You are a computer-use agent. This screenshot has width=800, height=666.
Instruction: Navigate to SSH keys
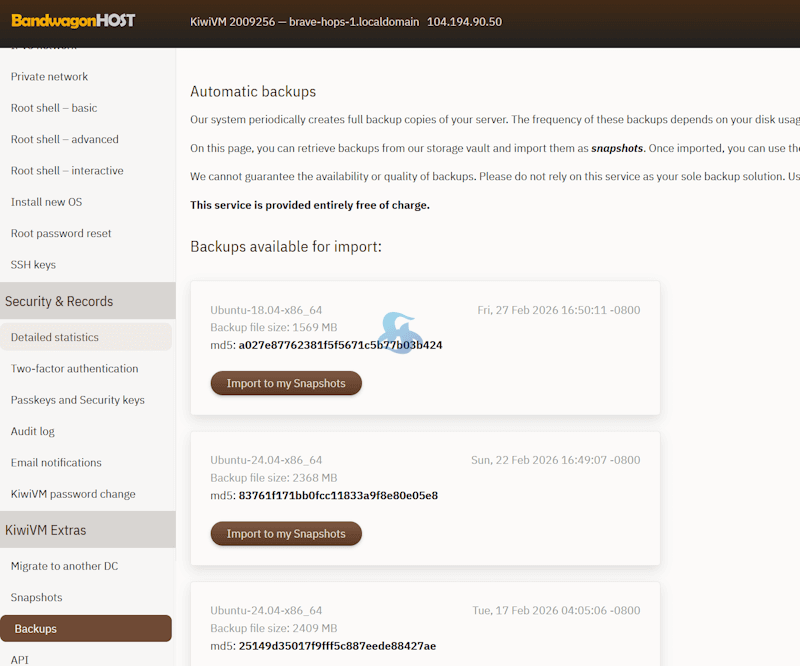coord(33,265)
